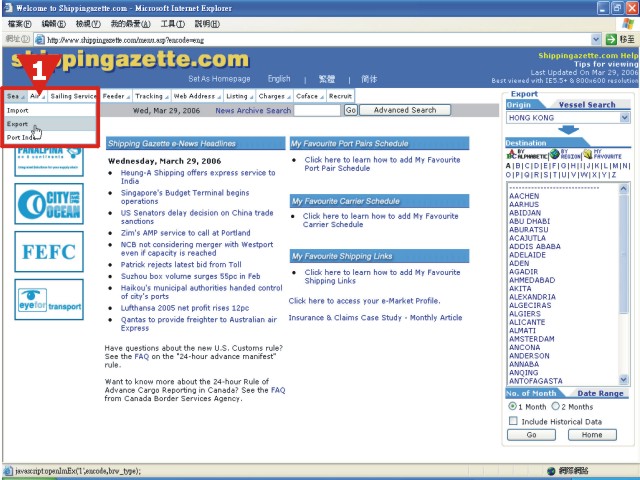Switch language to Traditional Chinese 繁體
This screenshot has height=480, width=640.
pyautogui.click(x=327, y=79)
